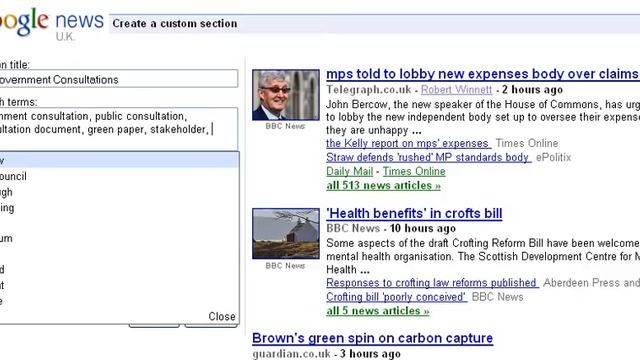Viewport: 640px width, 360px height.
Task: Click 'guardian.co.uk' source text
Action: pyautogui.click(x=291, y=353)
